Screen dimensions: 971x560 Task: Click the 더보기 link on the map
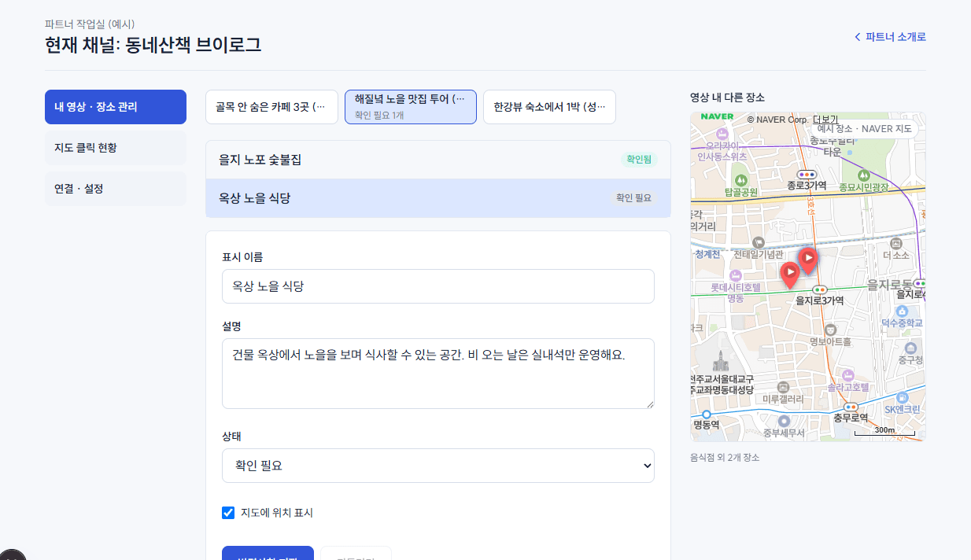(825, 120)
